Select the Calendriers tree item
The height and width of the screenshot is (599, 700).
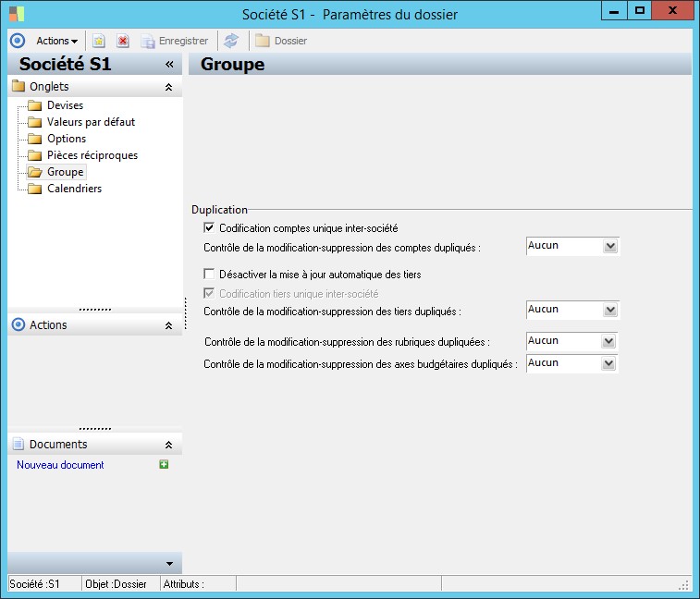(x=75, y=189)
